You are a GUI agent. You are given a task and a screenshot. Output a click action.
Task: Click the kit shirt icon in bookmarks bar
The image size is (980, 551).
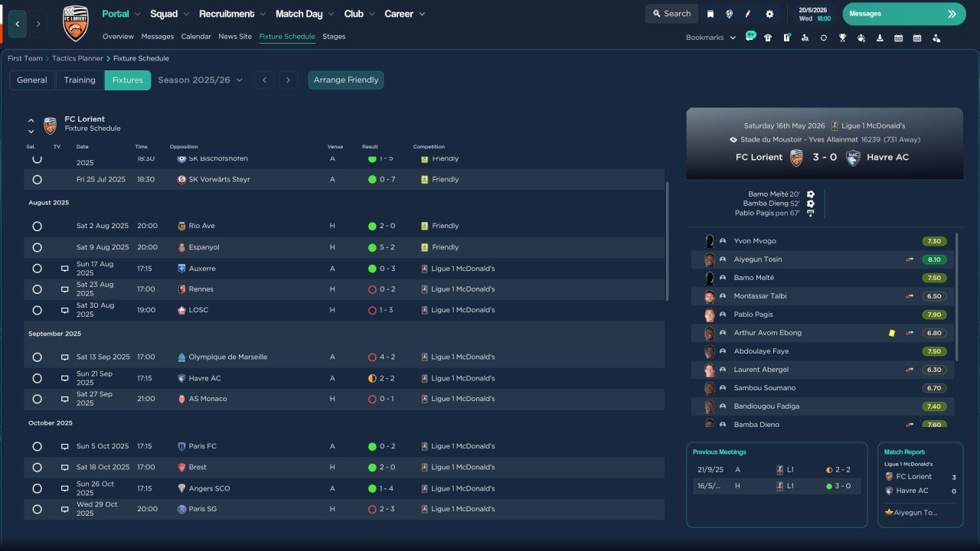[x=768, y=37]
